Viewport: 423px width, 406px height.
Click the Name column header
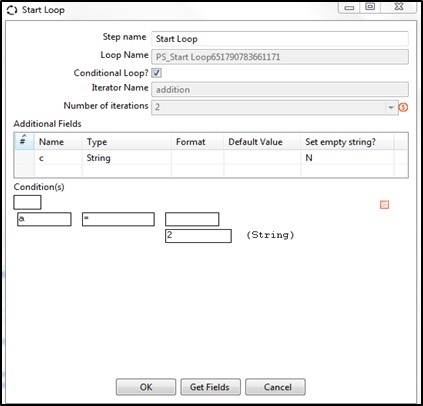pos(51,142)
